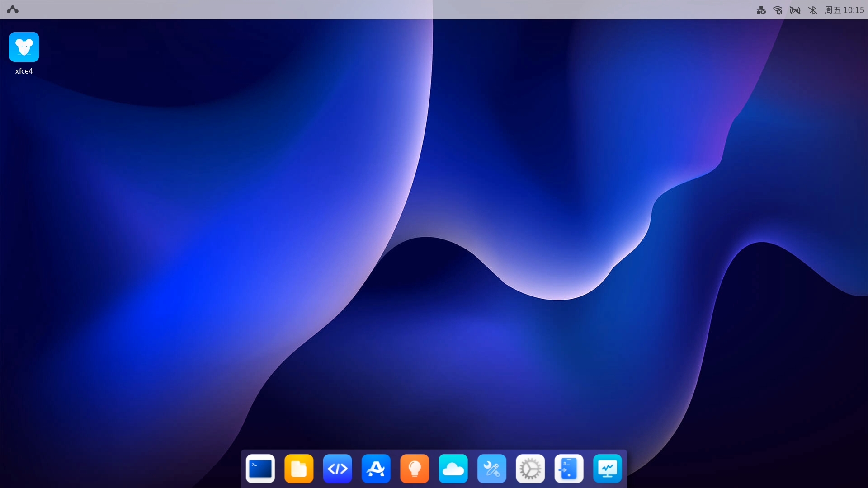The width and height of the screenshot is (868, 488).
Task: Select the xfce4 icon label text
Action: tap(24, 71)
